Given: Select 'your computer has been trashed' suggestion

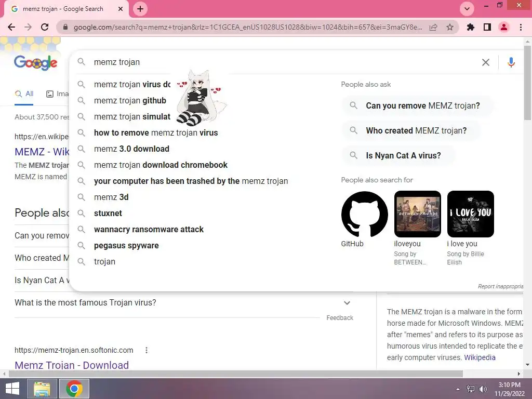Looking at the screenshot, I should click(x=191, y=181).
